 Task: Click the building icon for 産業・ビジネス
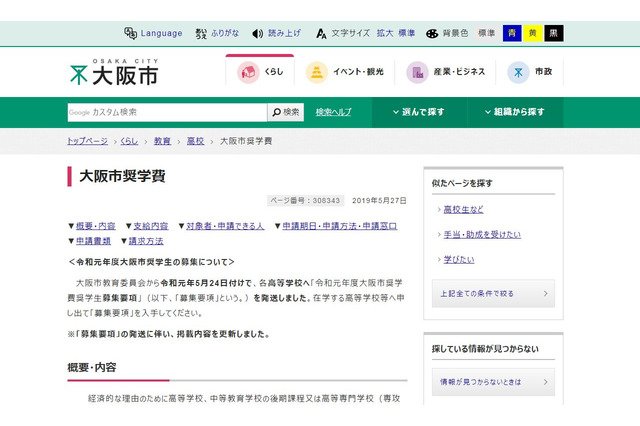point(417,72)
